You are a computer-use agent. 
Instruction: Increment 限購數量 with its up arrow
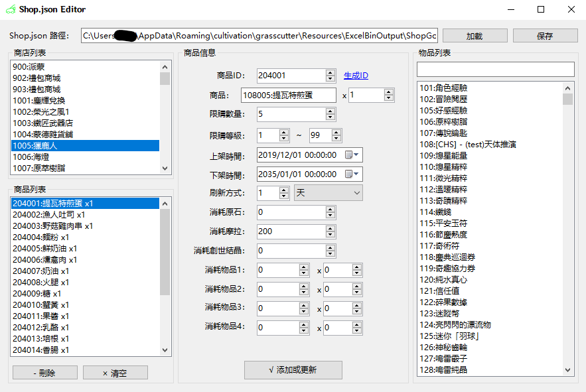click(331, 111)
